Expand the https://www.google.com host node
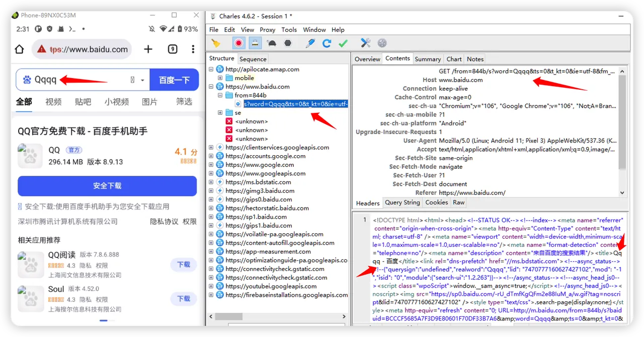The width and height of the screenshot is (644, 337). [x=212, y=165]
